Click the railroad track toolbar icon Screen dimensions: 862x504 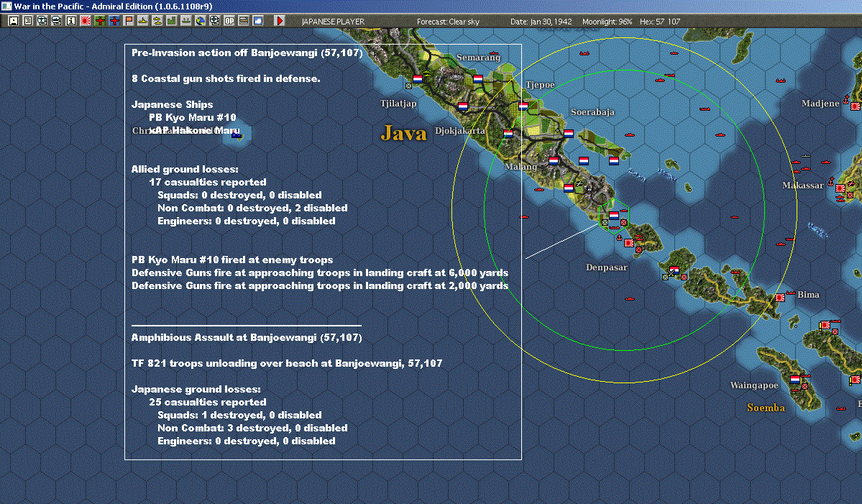244,21
